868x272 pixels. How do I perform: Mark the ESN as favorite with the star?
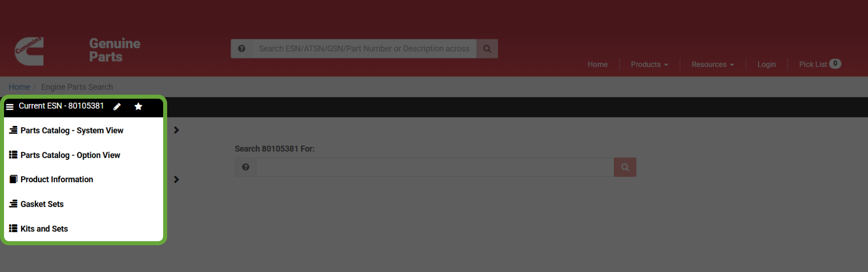(x=139, y=106)
